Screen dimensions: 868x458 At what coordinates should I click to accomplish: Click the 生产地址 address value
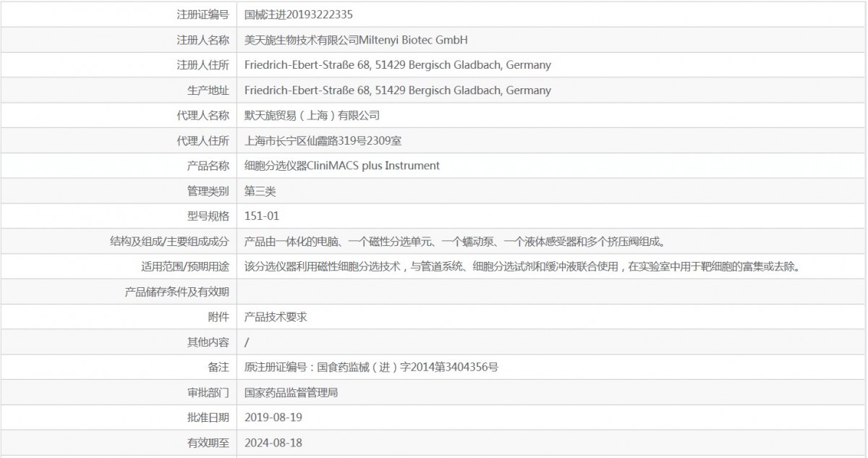tap(397, 90)
